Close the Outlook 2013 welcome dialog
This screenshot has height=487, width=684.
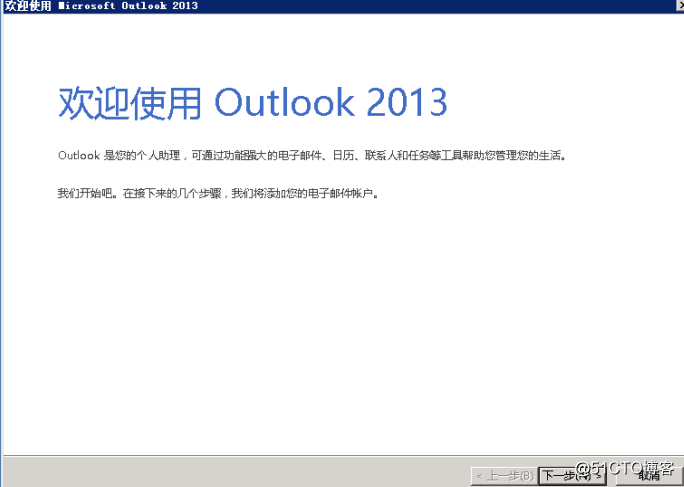680,5
